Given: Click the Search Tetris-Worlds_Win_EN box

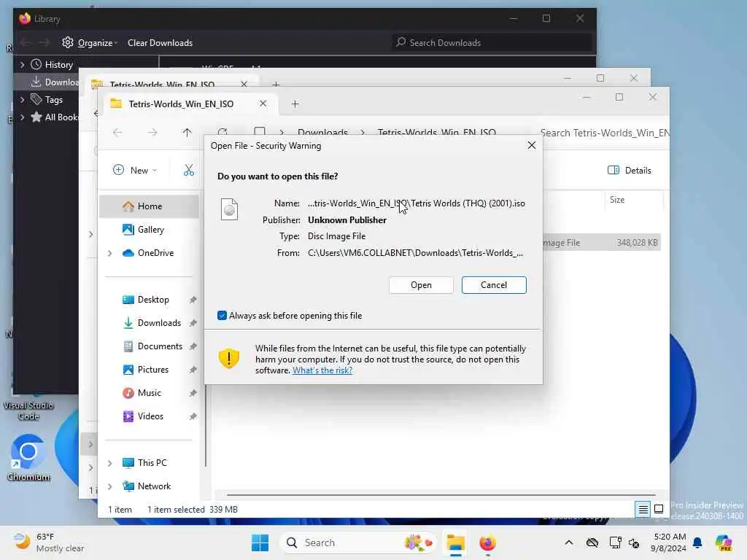Looking at the screenshot, I should [605, 133].
